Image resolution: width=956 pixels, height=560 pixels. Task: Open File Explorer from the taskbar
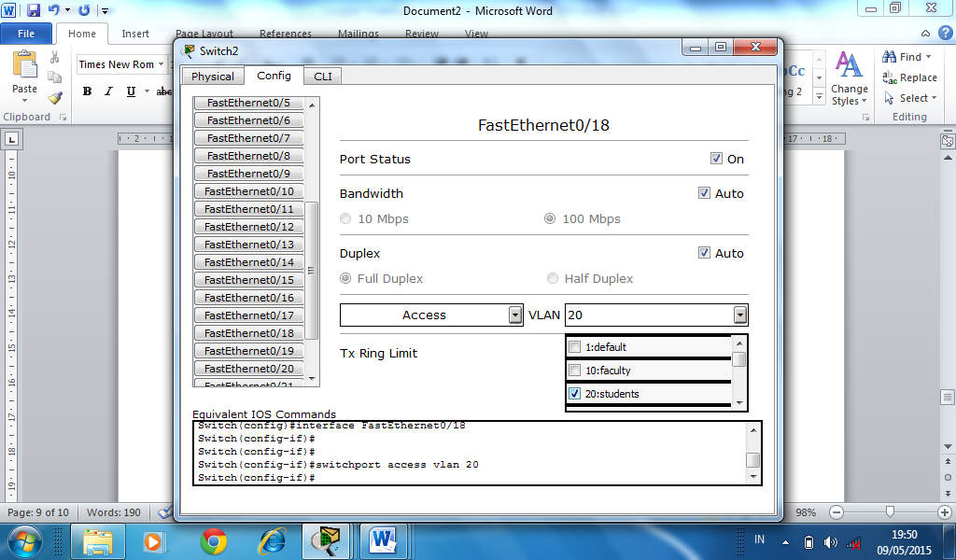[x=97, y=541]
